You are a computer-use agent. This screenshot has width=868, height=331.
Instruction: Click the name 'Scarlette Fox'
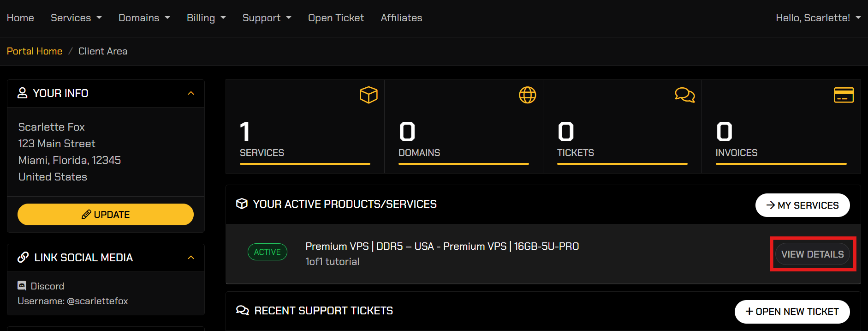click(52, 126)
